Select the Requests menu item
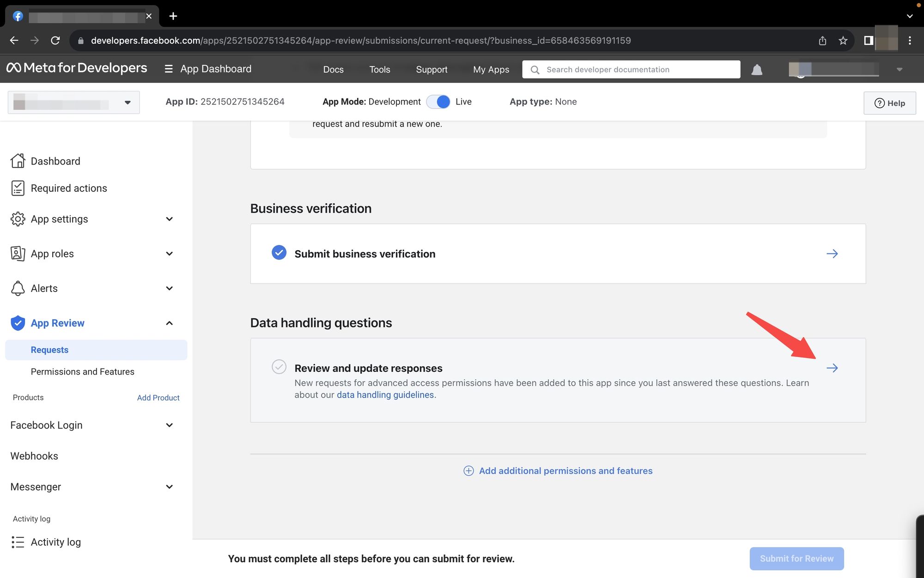924x578 pixels. 49,350
